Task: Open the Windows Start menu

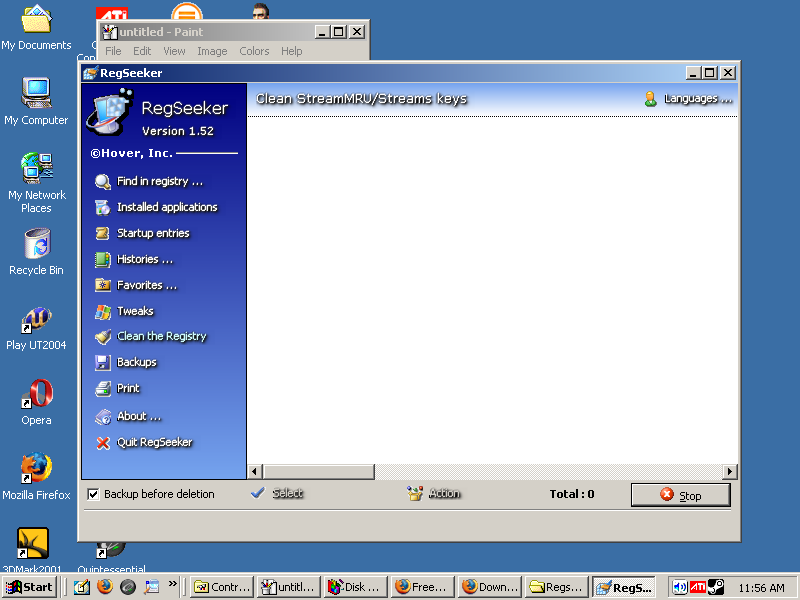Action: click(30, 587)
